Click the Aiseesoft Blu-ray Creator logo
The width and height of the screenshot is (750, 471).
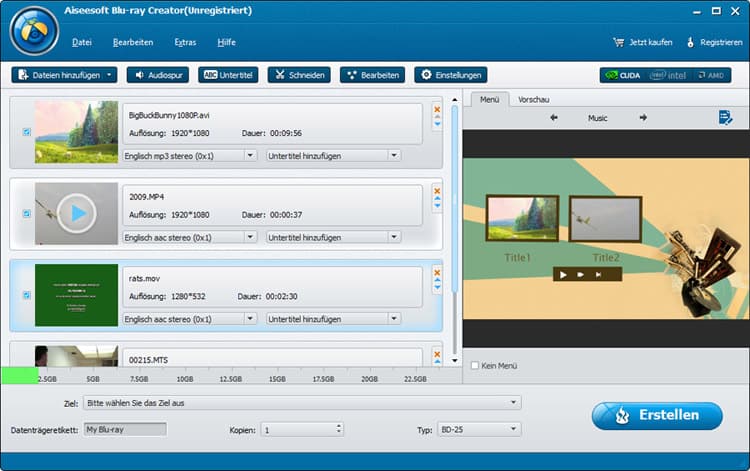34,31
